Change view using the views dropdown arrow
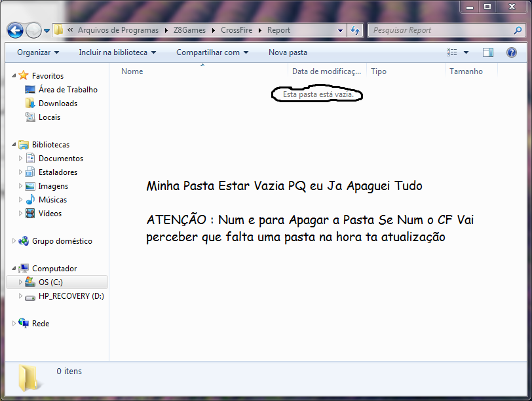 [x=466, y=52]
